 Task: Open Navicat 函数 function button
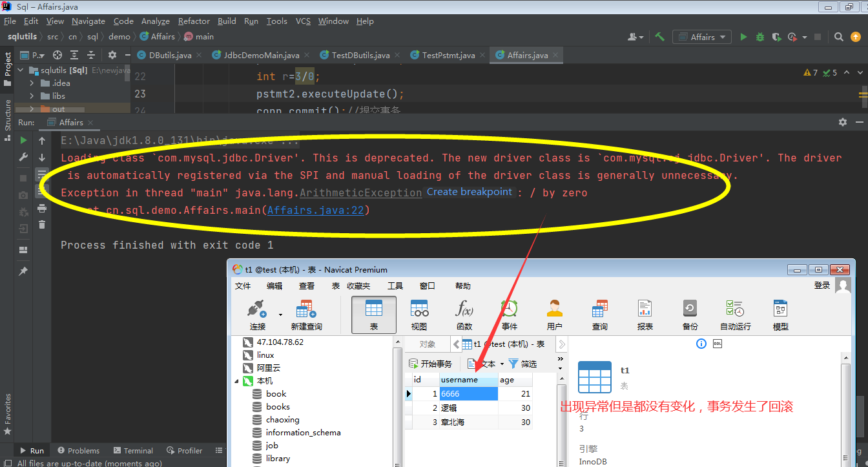point(464,315)
